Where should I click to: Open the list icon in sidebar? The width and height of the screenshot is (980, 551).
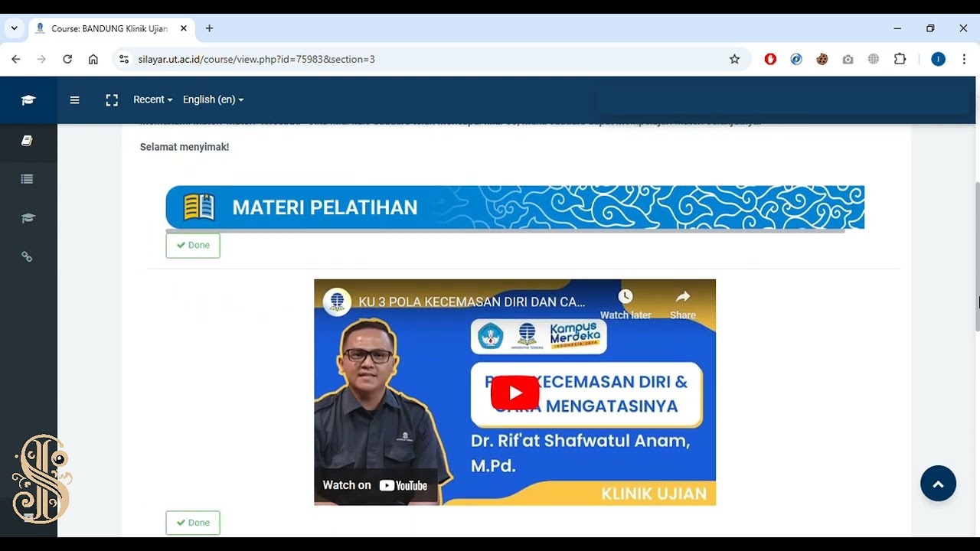pos(27,179)
